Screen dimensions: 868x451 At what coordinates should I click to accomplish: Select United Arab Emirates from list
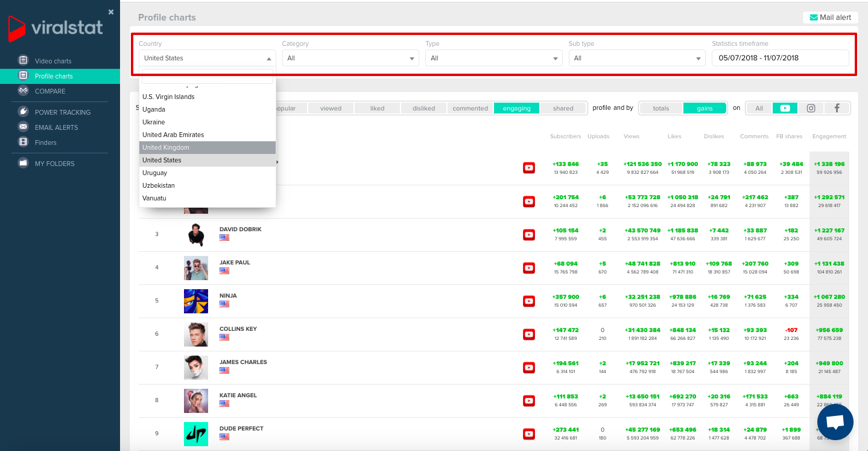207,135
